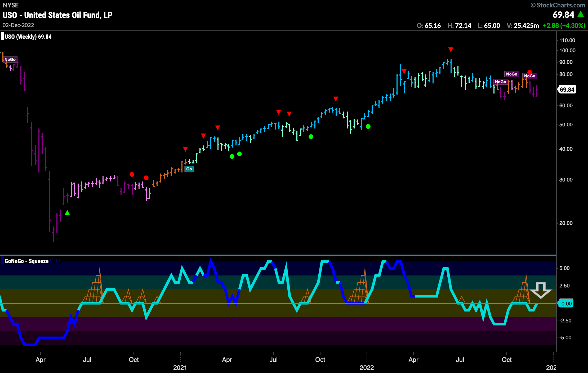This screenshot has height=373, width=588.
Task: Click the 2021 year label on time axis
Action: [180, 368]
